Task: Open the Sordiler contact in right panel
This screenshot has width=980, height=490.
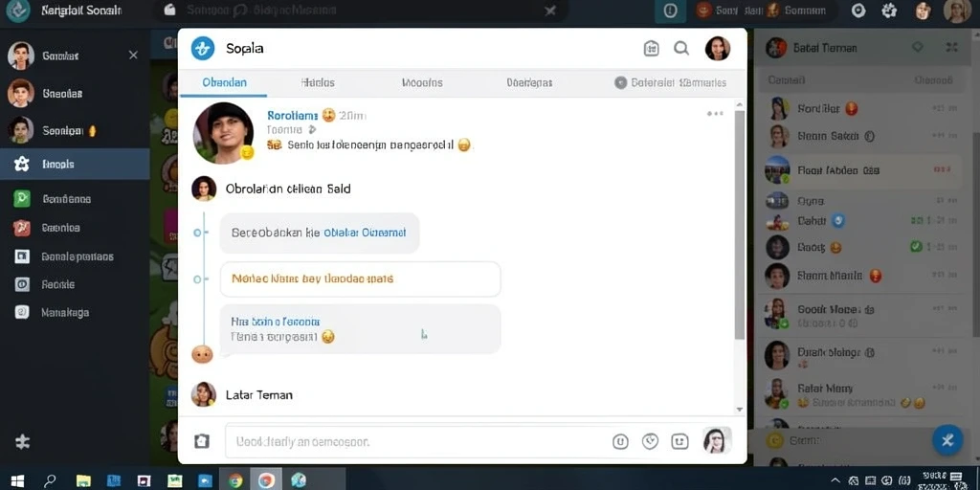Action: 859,109
